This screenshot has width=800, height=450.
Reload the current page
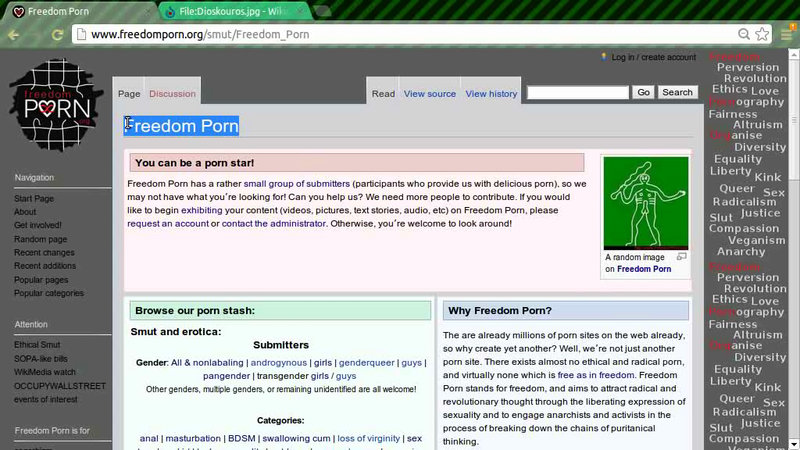click(x=57, y=35)
